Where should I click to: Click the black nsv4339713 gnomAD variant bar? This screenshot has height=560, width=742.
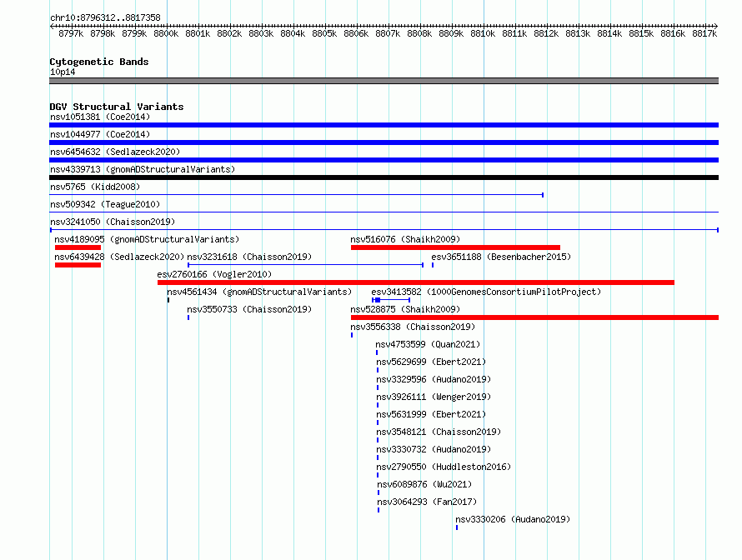tap(384, 177)
